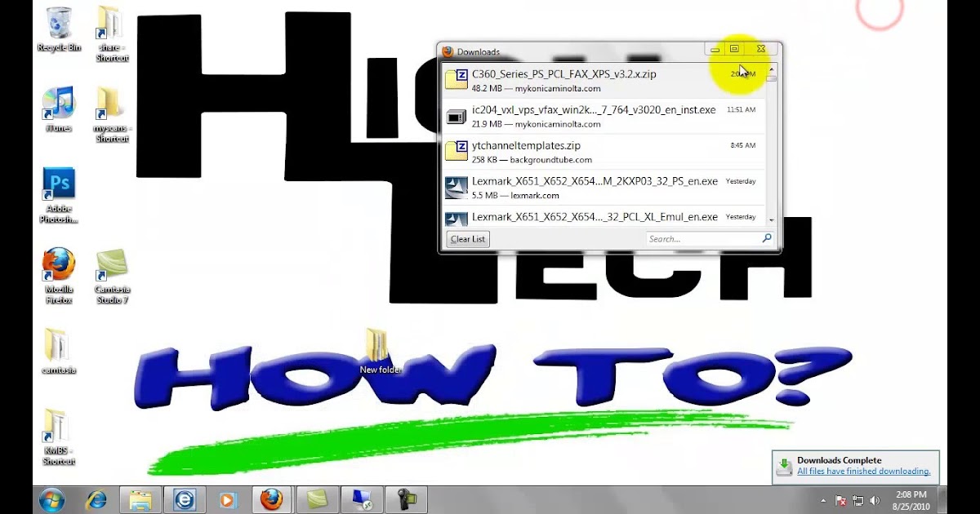Select the camtasia folder on desktop
Screen dimensions: 980x514
pyautogui.click(x=58, y=351)
